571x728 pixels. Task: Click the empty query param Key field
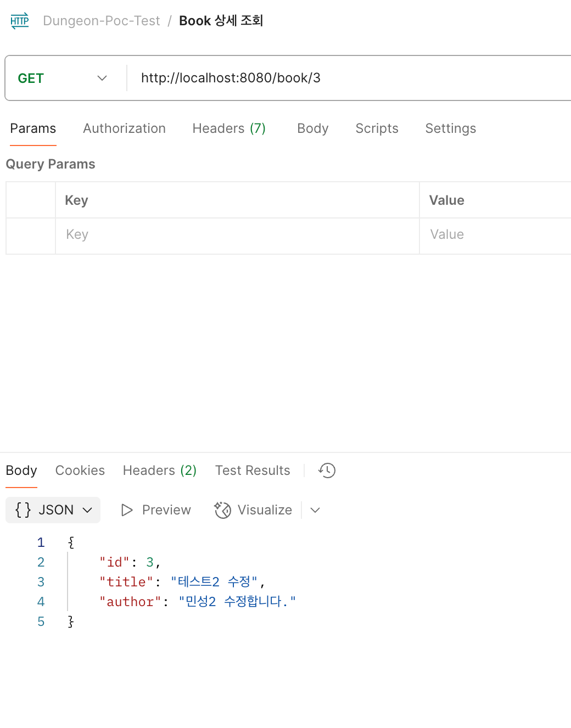[x=237, y=234]
